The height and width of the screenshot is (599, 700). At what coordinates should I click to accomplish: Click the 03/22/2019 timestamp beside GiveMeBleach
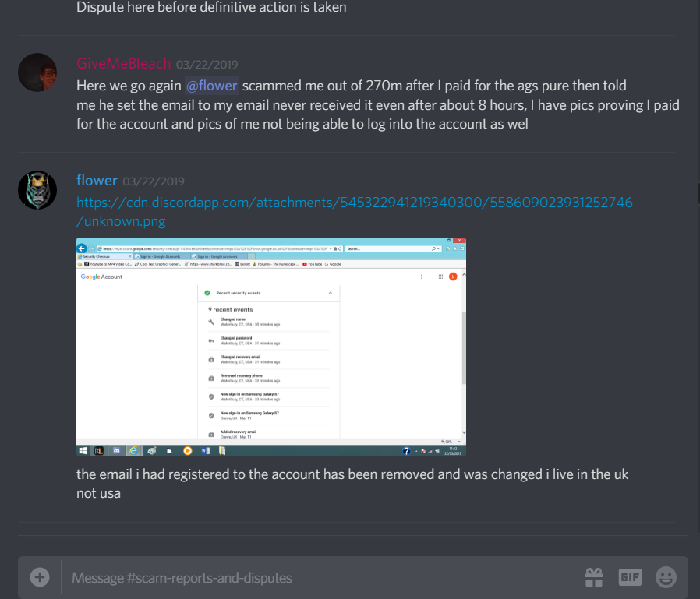click(x=207, y=65)
